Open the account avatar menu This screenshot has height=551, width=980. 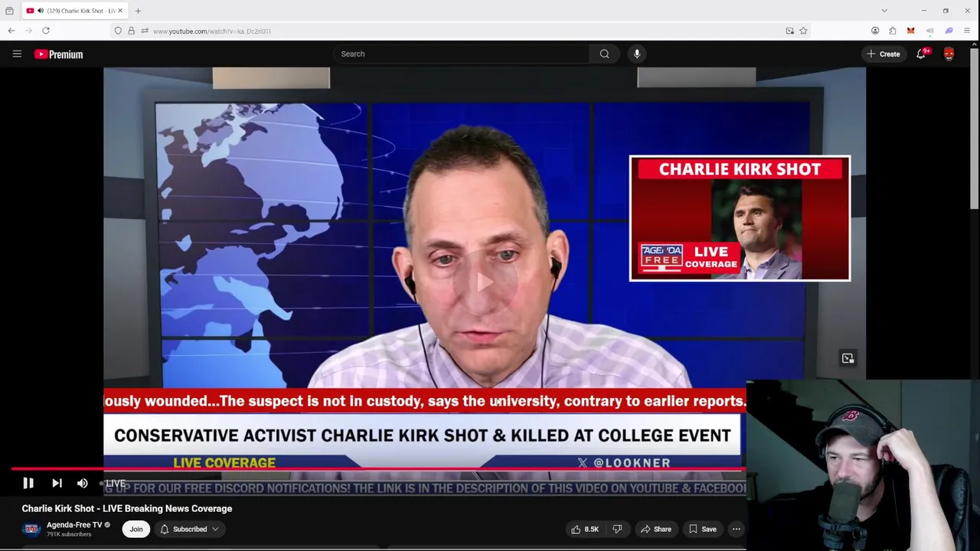(949, 54)
